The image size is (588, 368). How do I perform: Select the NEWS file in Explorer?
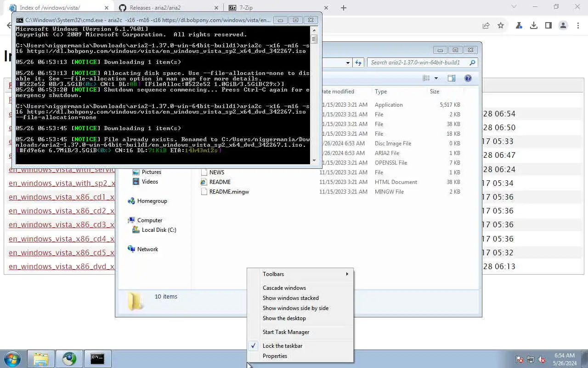216,172
